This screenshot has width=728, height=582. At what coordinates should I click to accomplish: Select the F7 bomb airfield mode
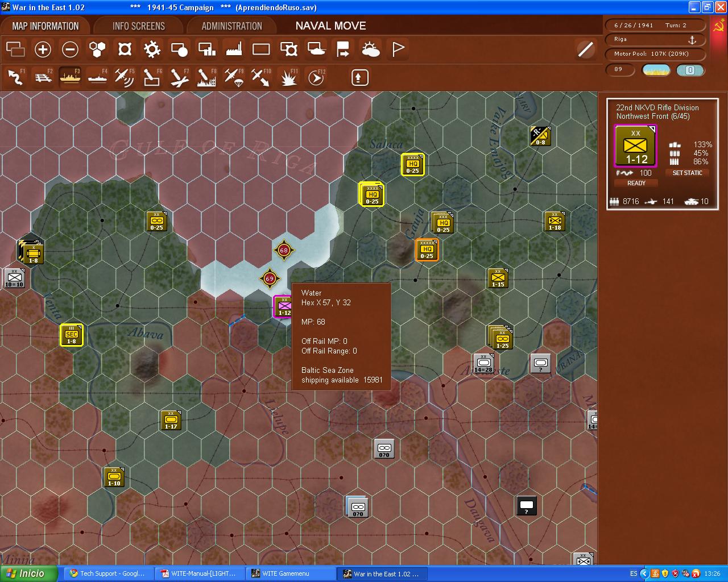click(x=179, y=77)
